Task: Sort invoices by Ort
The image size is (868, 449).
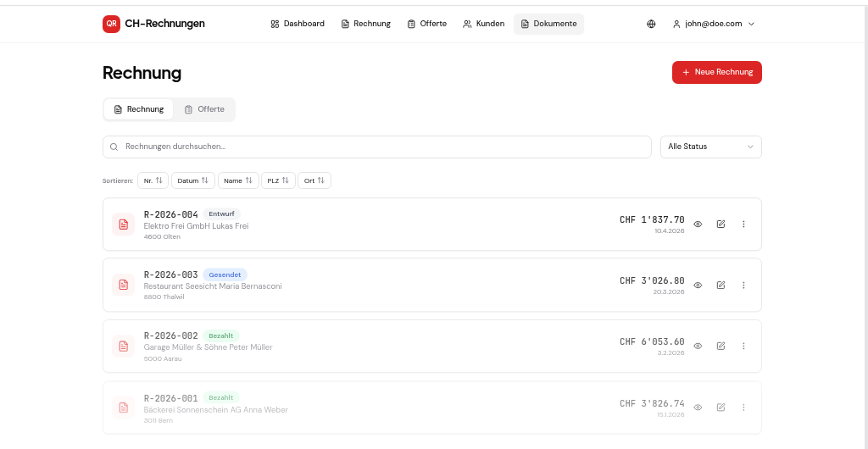Action: pos(314,180)
